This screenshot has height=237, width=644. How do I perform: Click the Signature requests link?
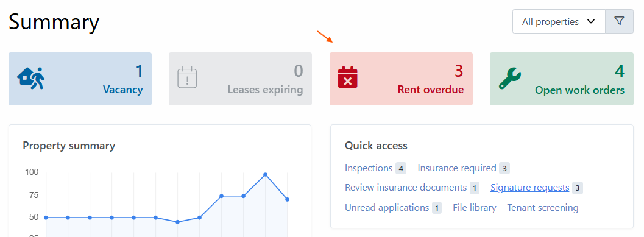point(530,188)
